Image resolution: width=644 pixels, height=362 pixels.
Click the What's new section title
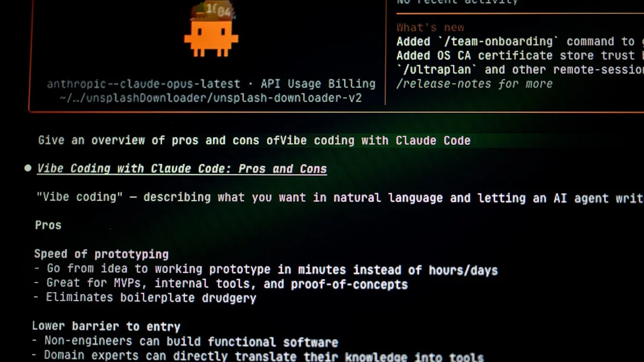point(430,27)
